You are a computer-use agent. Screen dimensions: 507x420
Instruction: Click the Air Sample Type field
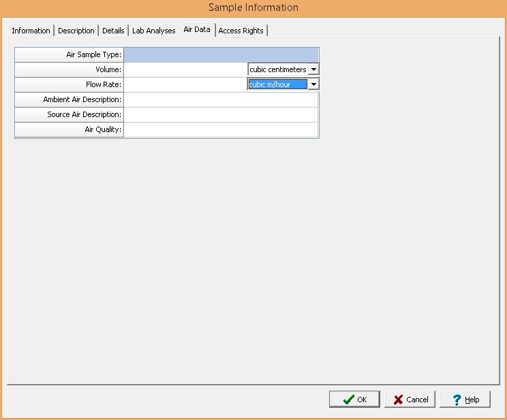[x=221, y=54]
